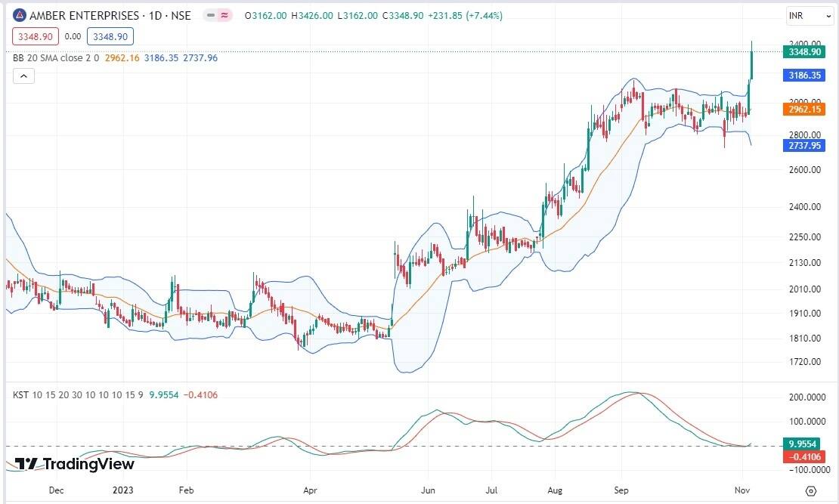Click the red 3348.90 sell price button
Viewport: 839px width, 504px height.
tap(36, 36)
